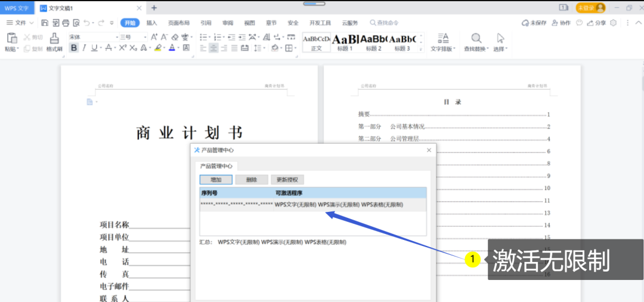Open the quick access toolbar customize arrow
The width and height of the screenshot is (644, 302).
point(113,23)
